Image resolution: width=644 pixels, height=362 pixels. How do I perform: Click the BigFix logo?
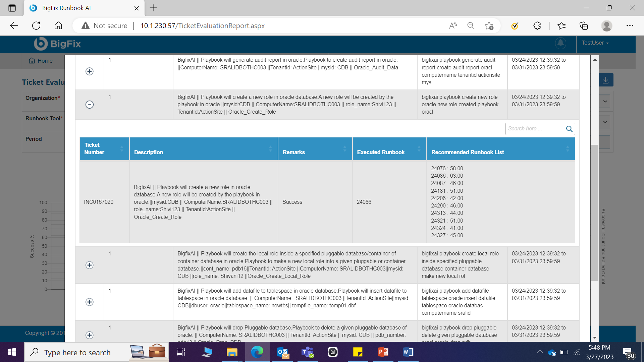pyautogui.click(x=57, y=44)
